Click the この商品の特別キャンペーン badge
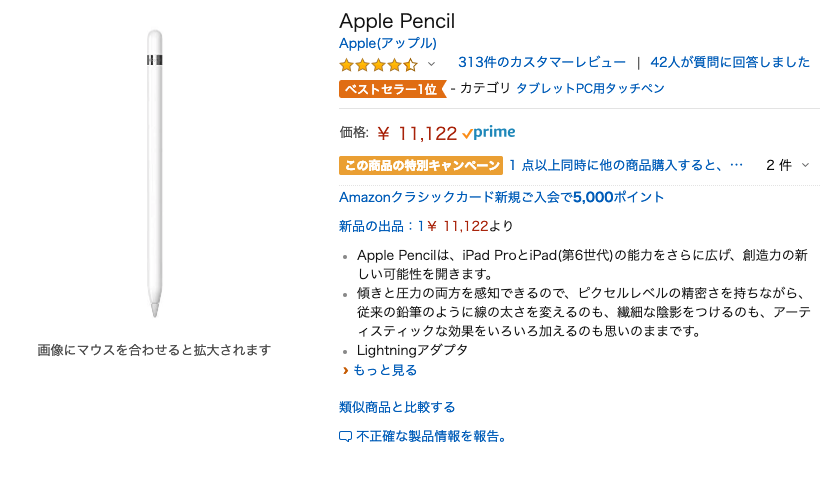The width and height of the screenshot is (835, 478). pyautogui.click(x=421, y=166)
